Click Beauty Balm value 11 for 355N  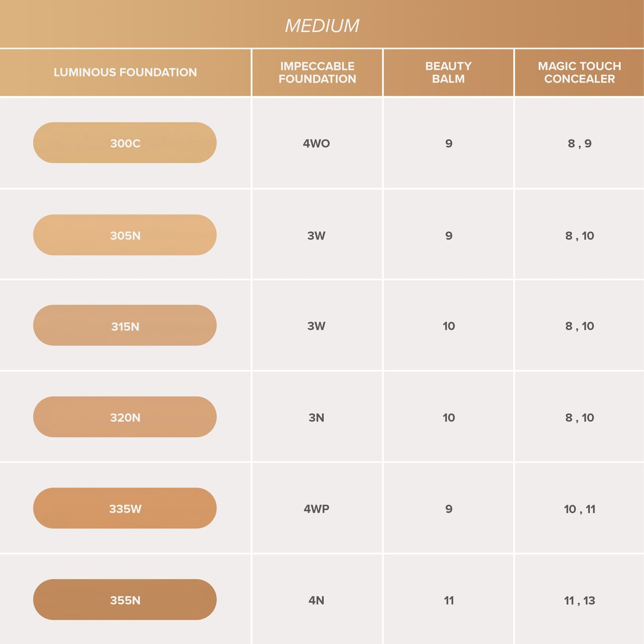click(449, 600)
